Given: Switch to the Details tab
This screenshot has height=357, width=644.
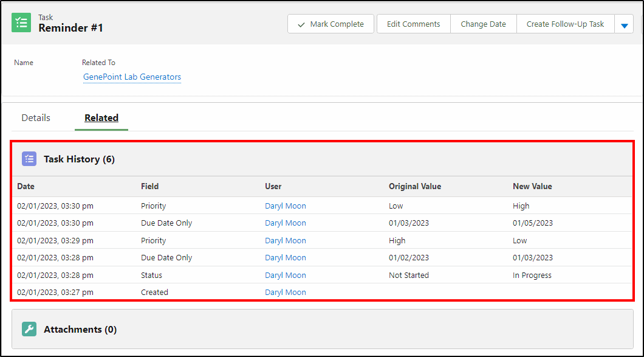Looking at the screenshot, I should click(x=36, y=118).
